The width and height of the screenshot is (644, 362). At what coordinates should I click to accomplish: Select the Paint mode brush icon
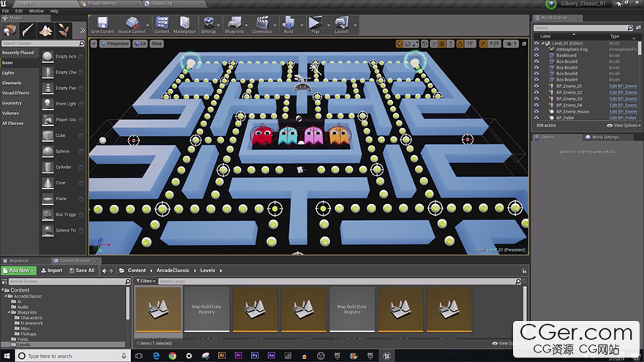pos(28,31)
